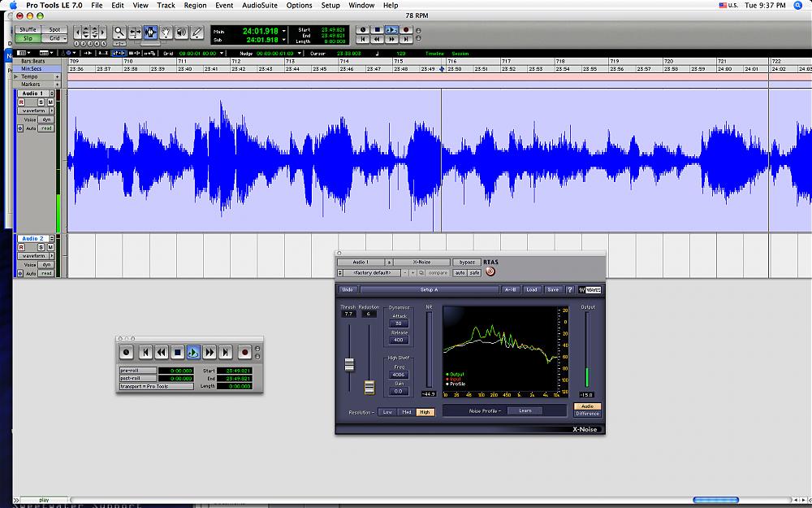The height and width of the screenshot is (508, 812).
Task: Click the Waves logo in X-Noise
Action: point(590,290)
